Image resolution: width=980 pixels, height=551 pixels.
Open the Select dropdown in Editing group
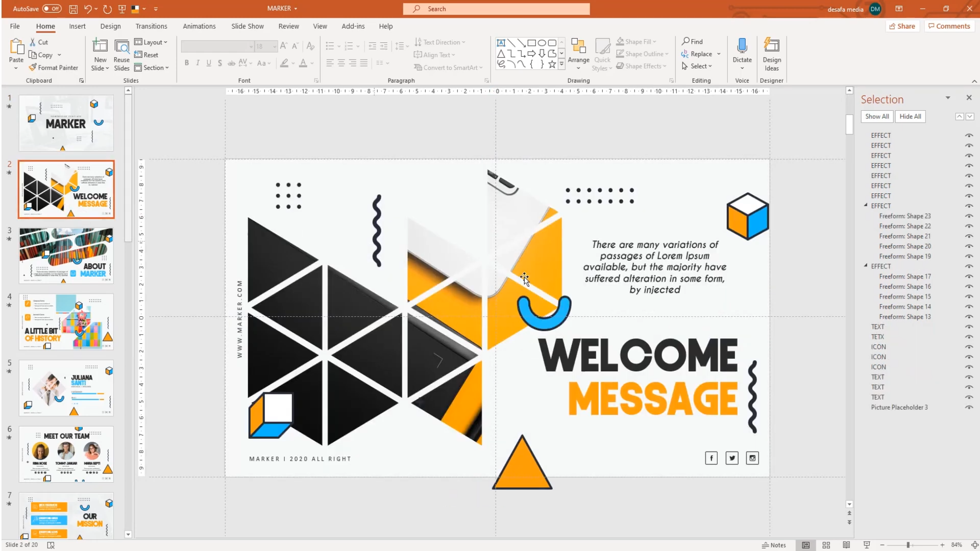(x=697, y=66)
